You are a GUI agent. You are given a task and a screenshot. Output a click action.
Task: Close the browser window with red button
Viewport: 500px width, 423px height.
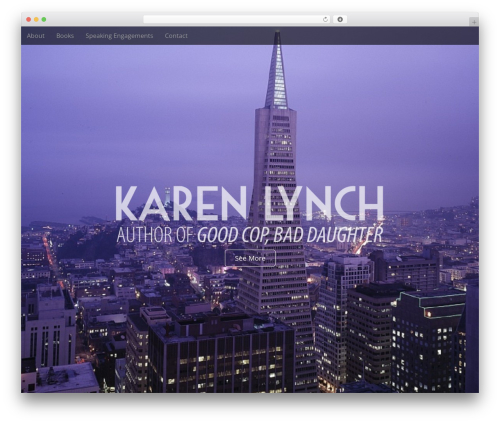pos(29,20)
